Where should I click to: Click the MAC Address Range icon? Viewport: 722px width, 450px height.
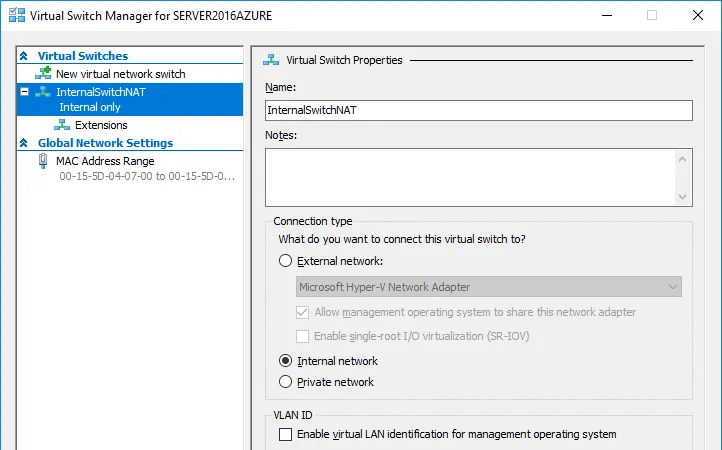(x=43, y=161)
